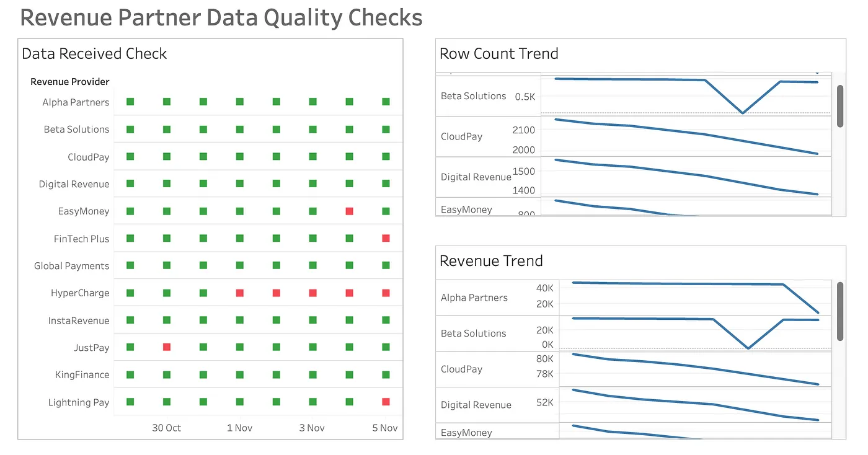Click Alpha Partners label in Revenue Trend

pyautogui.click(x=474, y=298)
